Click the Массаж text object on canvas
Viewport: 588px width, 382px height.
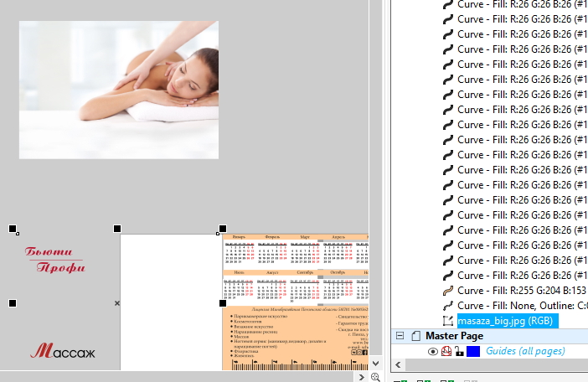(x=63, y=351)
